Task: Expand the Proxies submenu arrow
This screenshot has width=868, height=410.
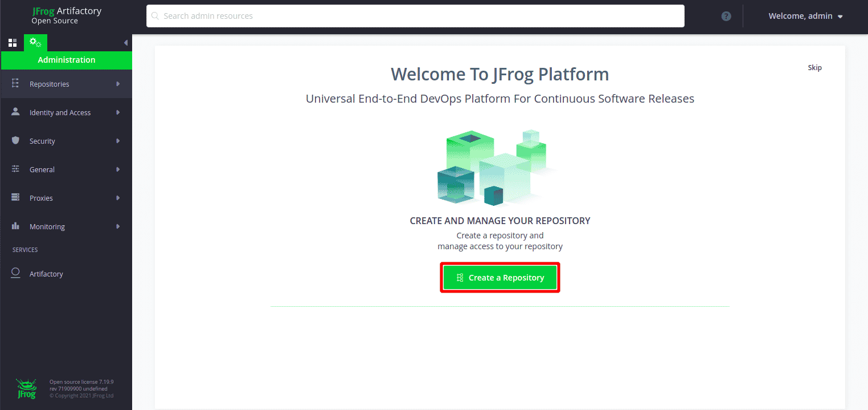Action: click(118, 198)
